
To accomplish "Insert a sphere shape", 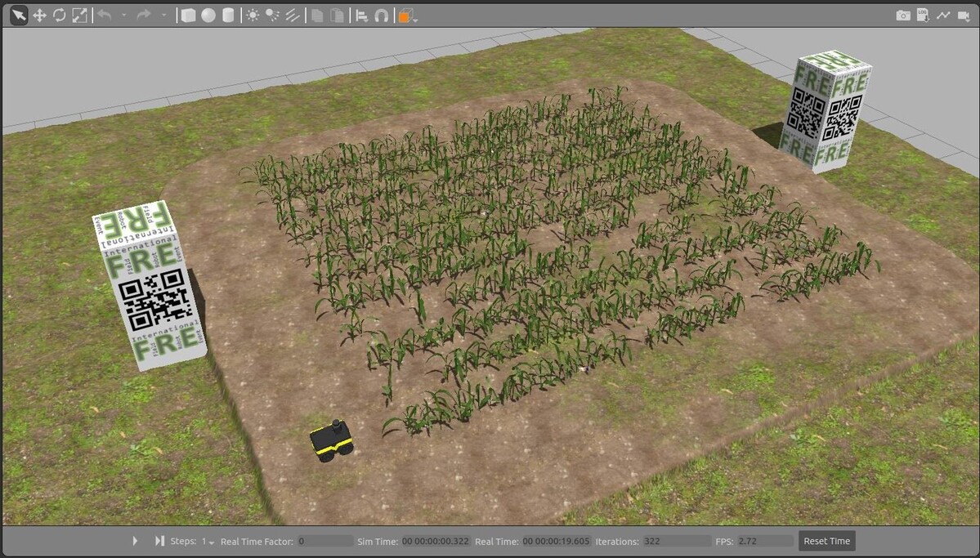I will (208, 16).
